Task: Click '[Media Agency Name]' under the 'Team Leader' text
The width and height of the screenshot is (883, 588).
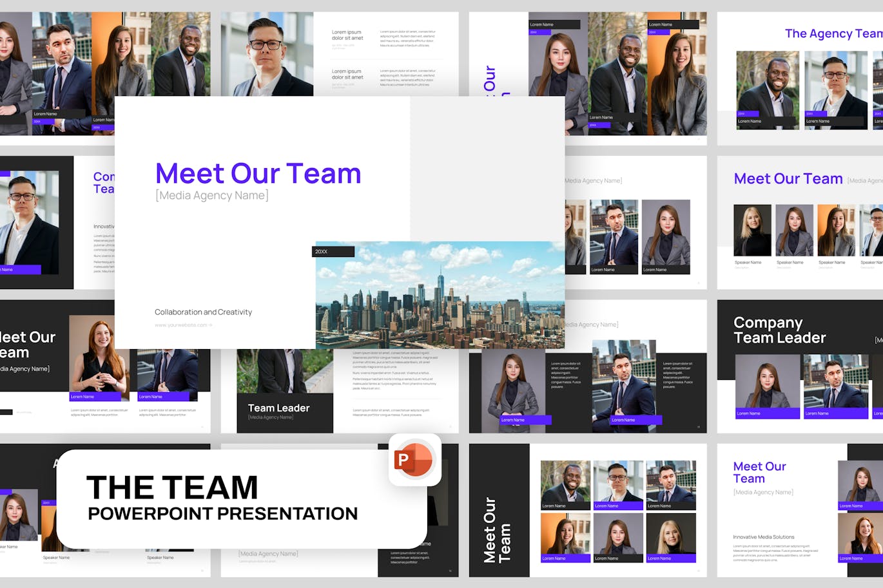Action: [271, 417]
